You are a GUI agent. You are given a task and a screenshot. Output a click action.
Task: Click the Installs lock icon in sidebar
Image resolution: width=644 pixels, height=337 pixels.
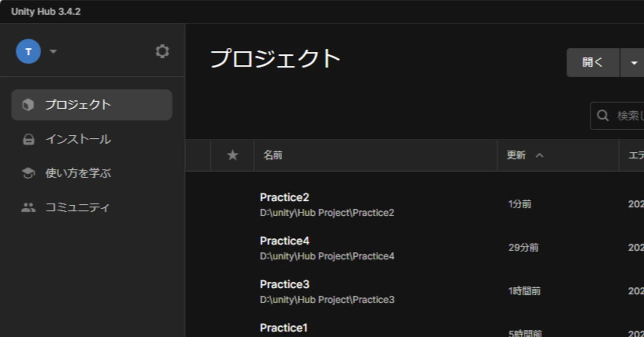[x=29, y=139]
